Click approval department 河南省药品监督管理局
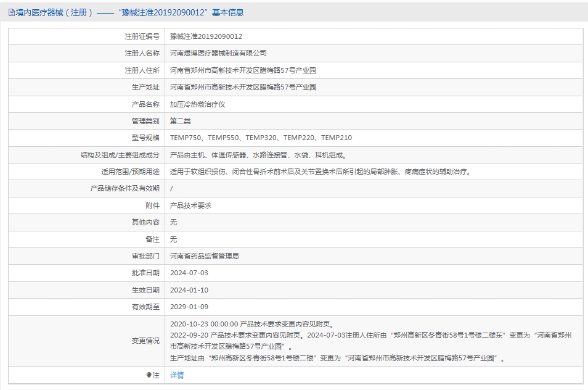Screen dimensions: 588x390 pos(204,256)
